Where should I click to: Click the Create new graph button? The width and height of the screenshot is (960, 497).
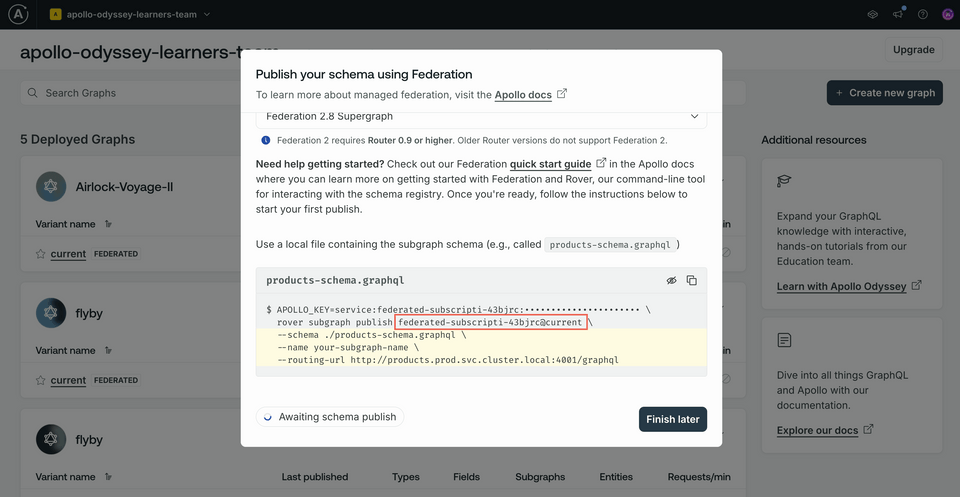point(885,93)
